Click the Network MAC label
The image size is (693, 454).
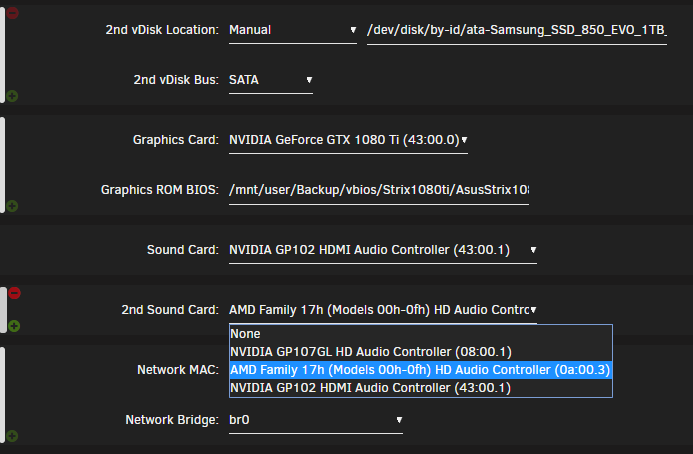(178, 370)
